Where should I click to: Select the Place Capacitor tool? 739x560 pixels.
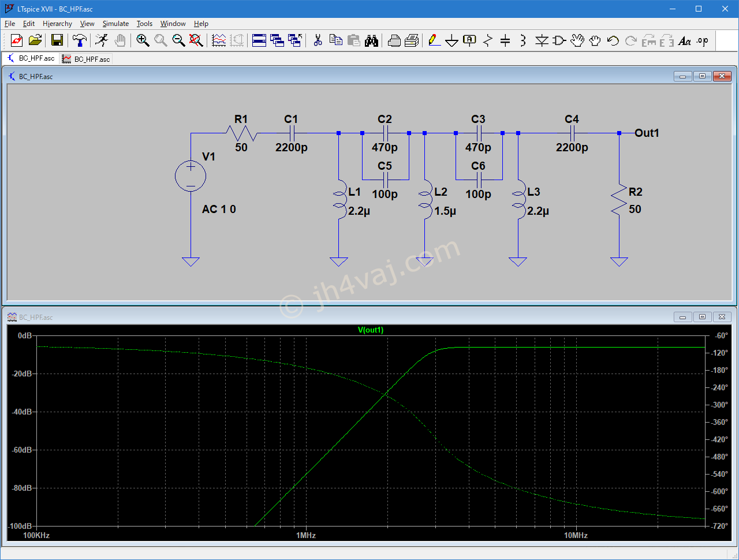tap(505, 40)
